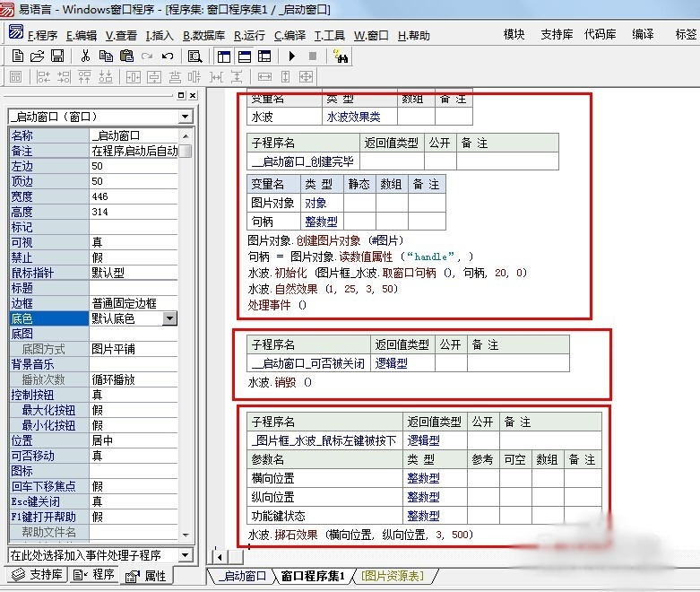The height and width of the screenshot is (592, 700).
Task: Click the Paste clipboard icon
Action: (125, 56)
